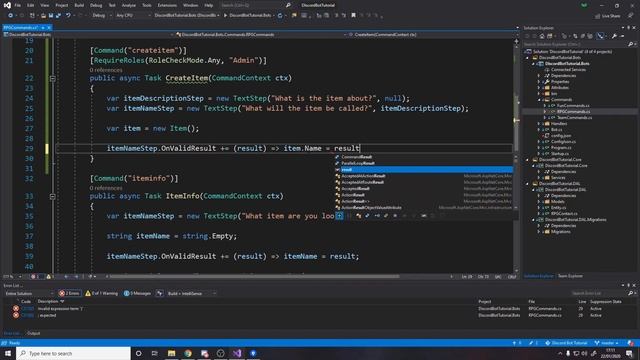Open the startup project dropdown
The height and width of the screenshot is (360, 640).
click(x=187, y=16)
